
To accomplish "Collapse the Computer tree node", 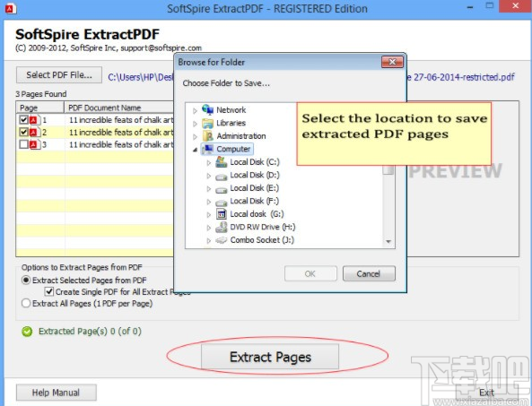I will click(195, 150).
